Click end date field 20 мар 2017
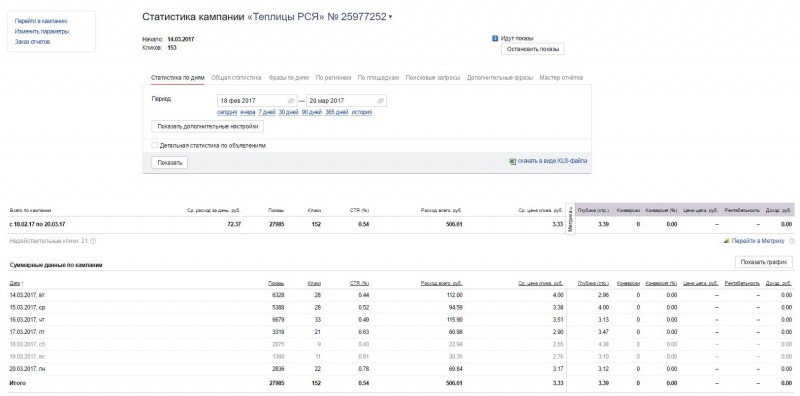The image size is (800, 396). (346, 101)
